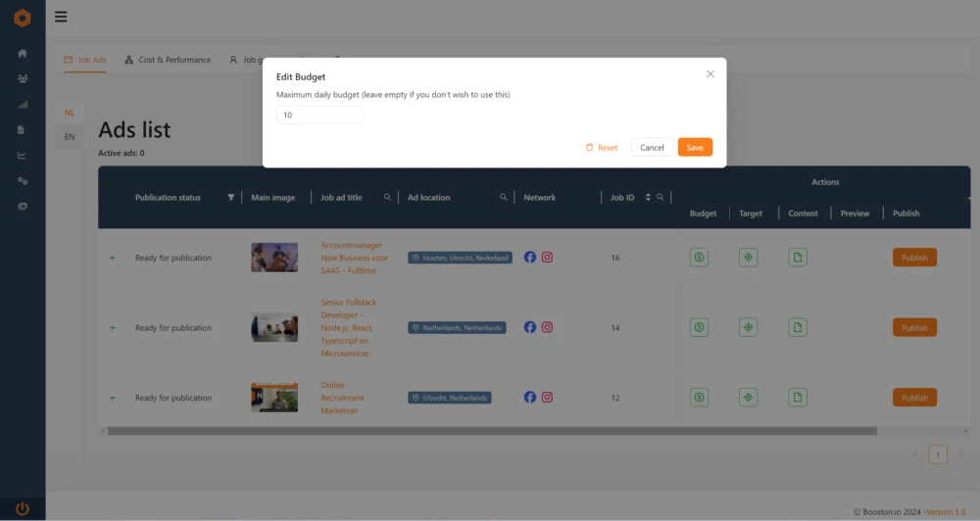This screenshot has height=521, width=980.
Task: Expand the Senior Fullstack Developer row
Action: [112, 328]
